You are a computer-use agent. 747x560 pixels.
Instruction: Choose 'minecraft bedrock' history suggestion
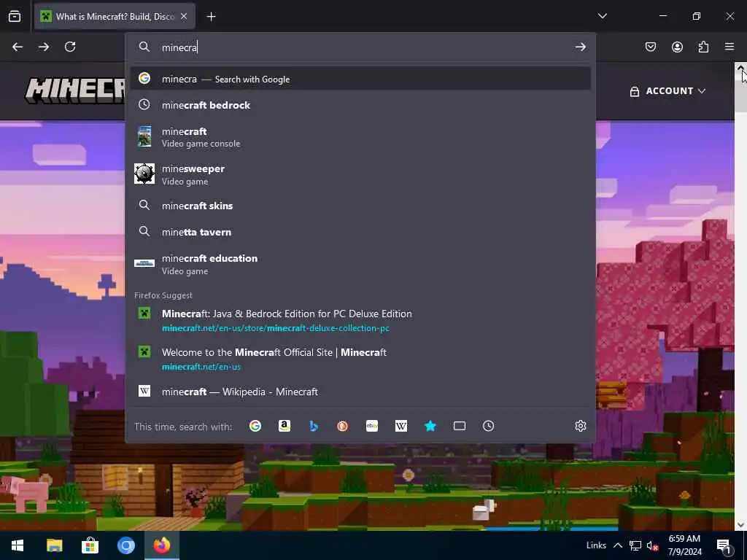click(x=360, y=105)
